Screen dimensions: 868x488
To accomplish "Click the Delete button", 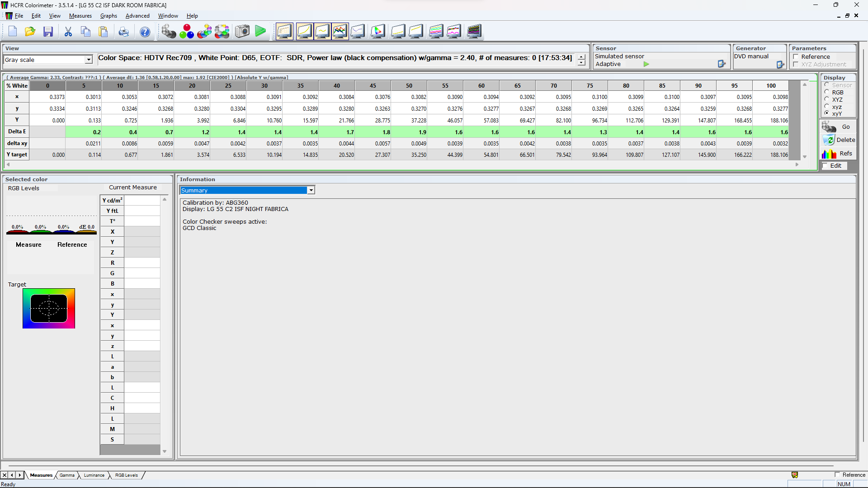I will (x=839, y=140).
